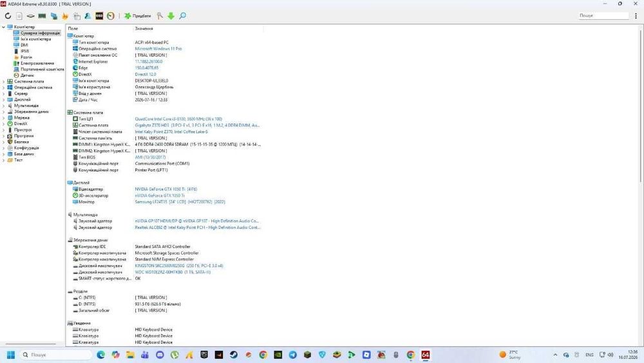Select the Датчик sensor tree item
The image size is (644, 363).
(x=27, y=75)
